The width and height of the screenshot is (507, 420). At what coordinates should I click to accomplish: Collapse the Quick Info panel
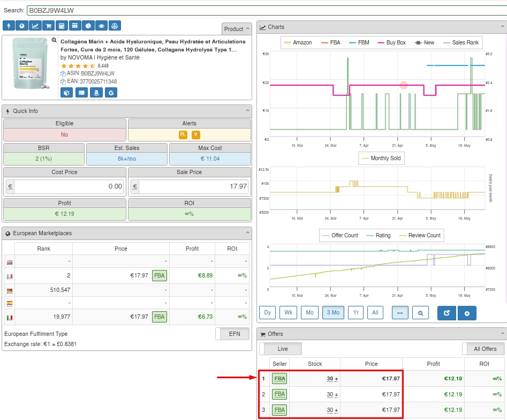coord(247,111)
